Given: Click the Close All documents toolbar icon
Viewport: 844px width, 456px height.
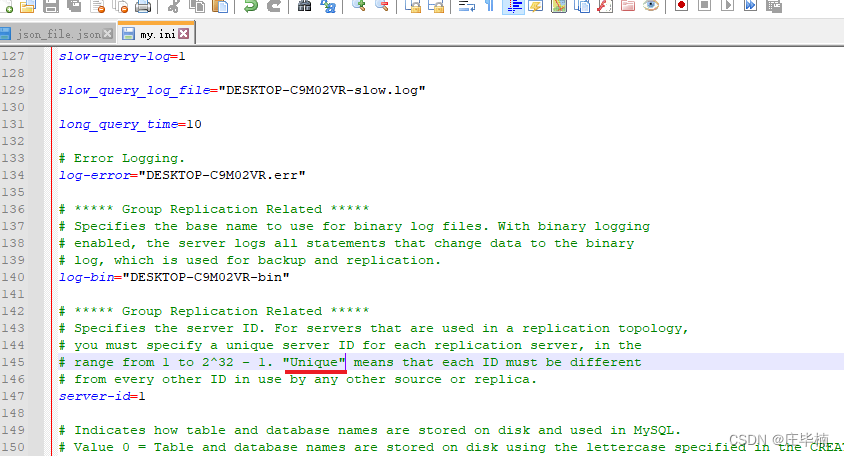Looking at the screenshot, I should tap(120, 5).
